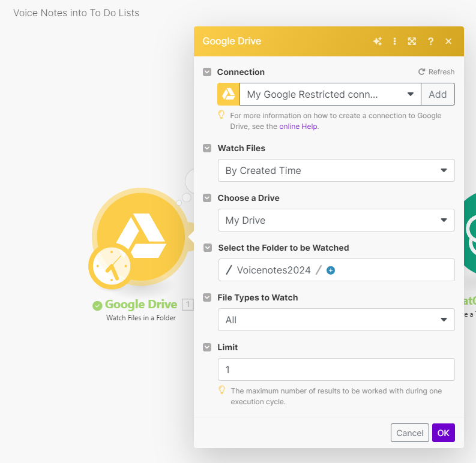Viewport: 476px width, 463px height.
Task: Toggle the Select the Folder to be Watched checkbox
Action: (x=208, y=248)
